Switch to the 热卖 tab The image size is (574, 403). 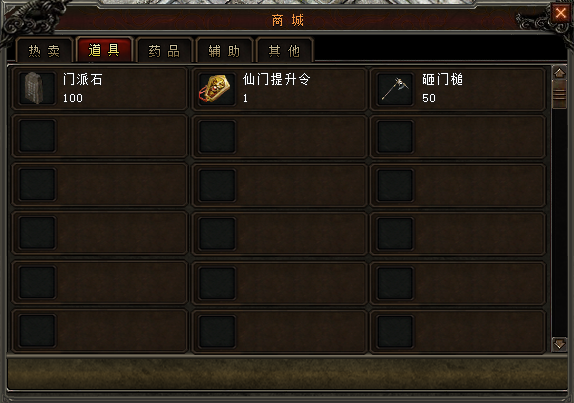tap(44, 51)
